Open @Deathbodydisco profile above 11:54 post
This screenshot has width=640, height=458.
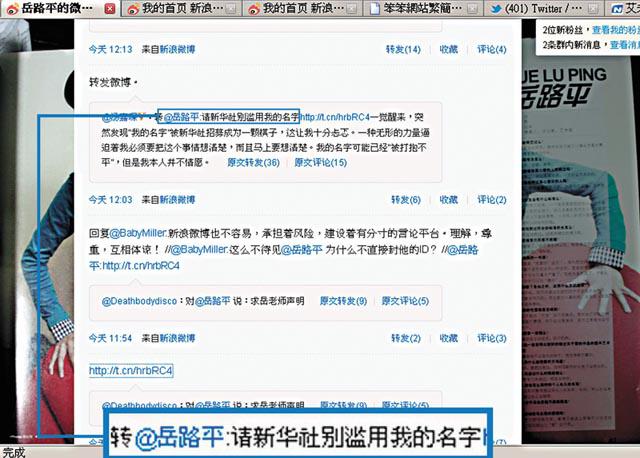(x=139, y=301)
